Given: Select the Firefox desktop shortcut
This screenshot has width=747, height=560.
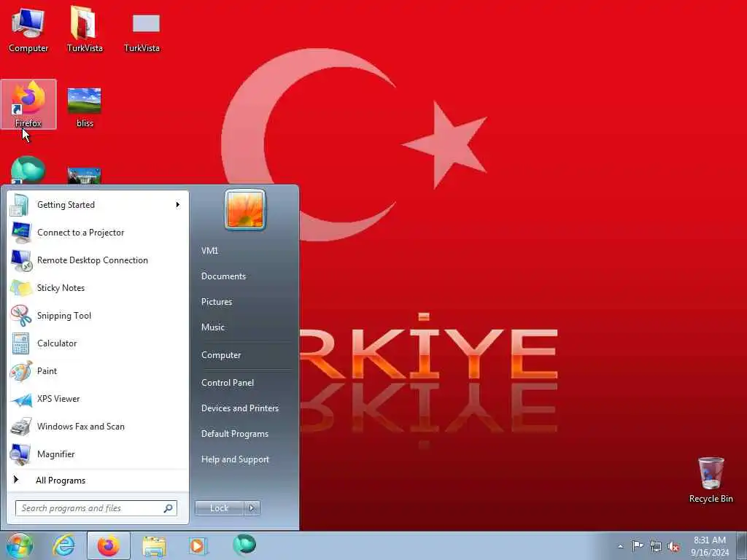Looking at the screenshot, I should 28,104.
